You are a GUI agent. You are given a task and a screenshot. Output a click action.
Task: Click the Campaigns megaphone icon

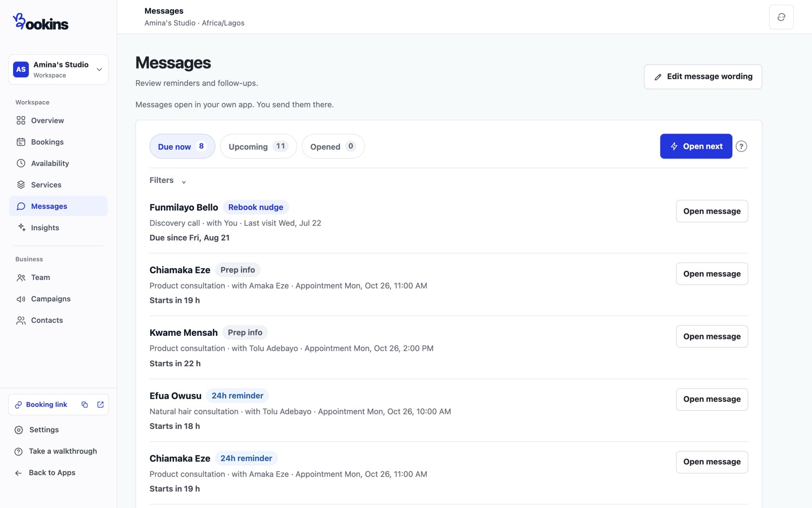(x=21, y=299)
